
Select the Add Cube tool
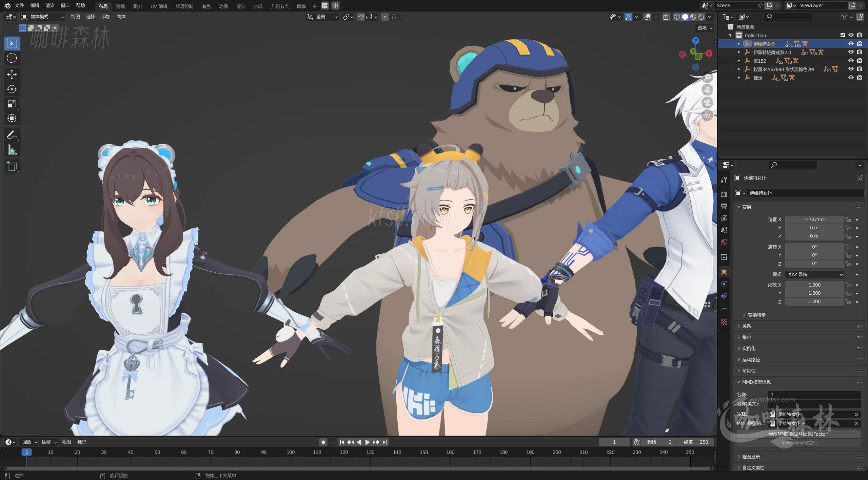tap(12, 166)
